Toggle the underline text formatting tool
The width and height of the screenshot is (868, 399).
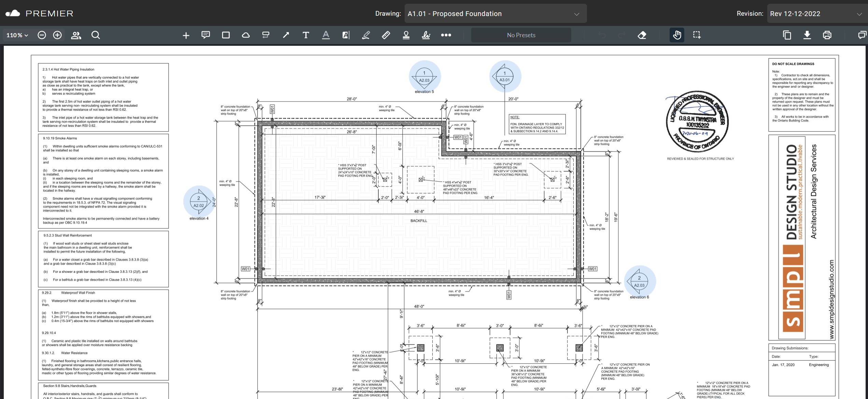pyautogui.click(x=326, y=35)
